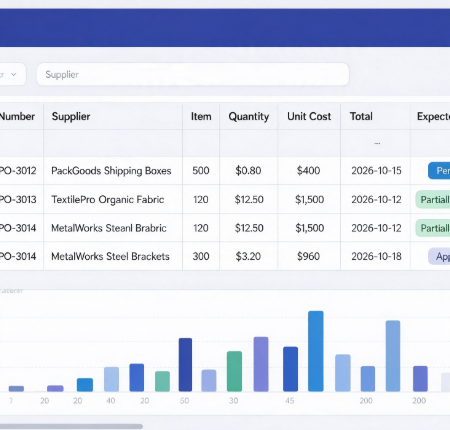
Task: Click the dark navy bar above label 50
Action: [185, 365]
